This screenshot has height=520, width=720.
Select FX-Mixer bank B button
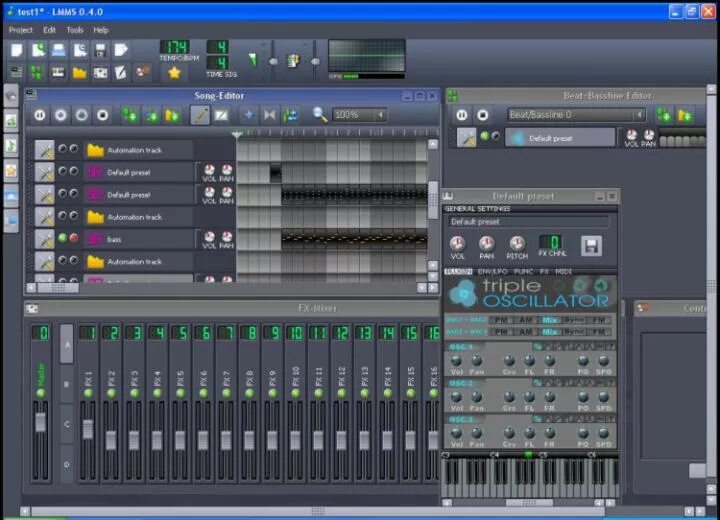coord(67,384)
